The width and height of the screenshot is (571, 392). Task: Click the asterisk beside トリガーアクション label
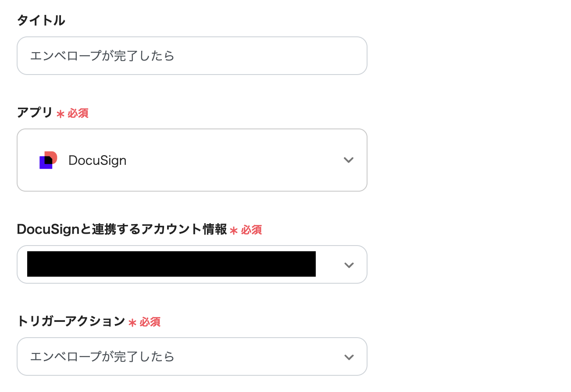pos(132,323)
